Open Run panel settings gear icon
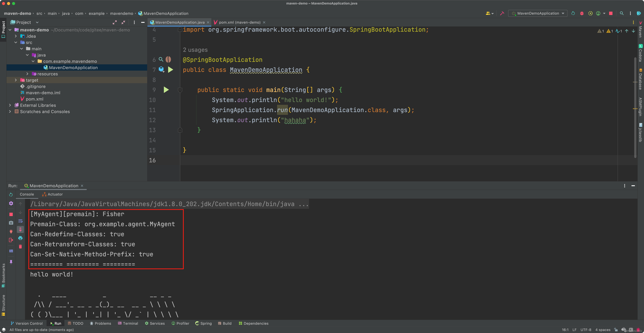The width and height of the screenshot is (644, 333). pos(11,203)
